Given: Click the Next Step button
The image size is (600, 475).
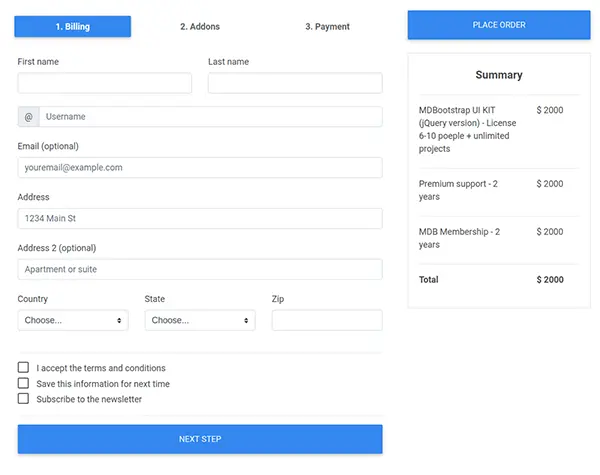Looking at the screenshot, I should tap(200, 439).
